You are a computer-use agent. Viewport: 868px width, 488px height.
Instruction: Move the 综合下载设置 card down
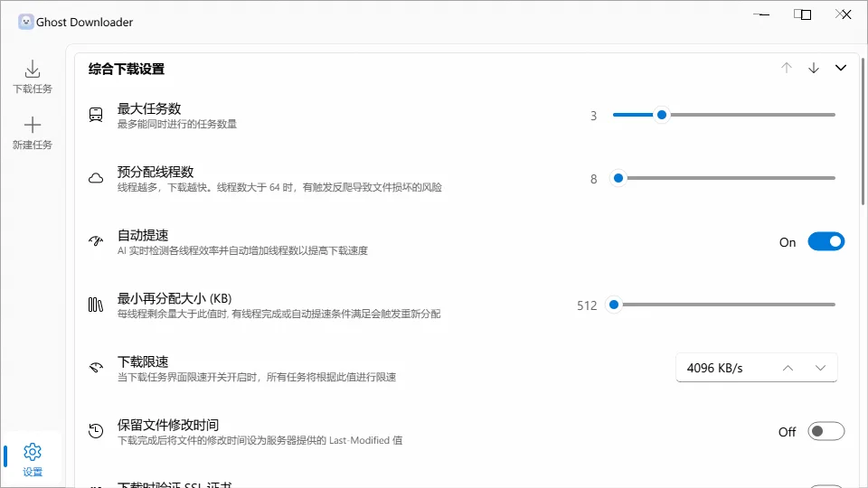click(813, 68)
